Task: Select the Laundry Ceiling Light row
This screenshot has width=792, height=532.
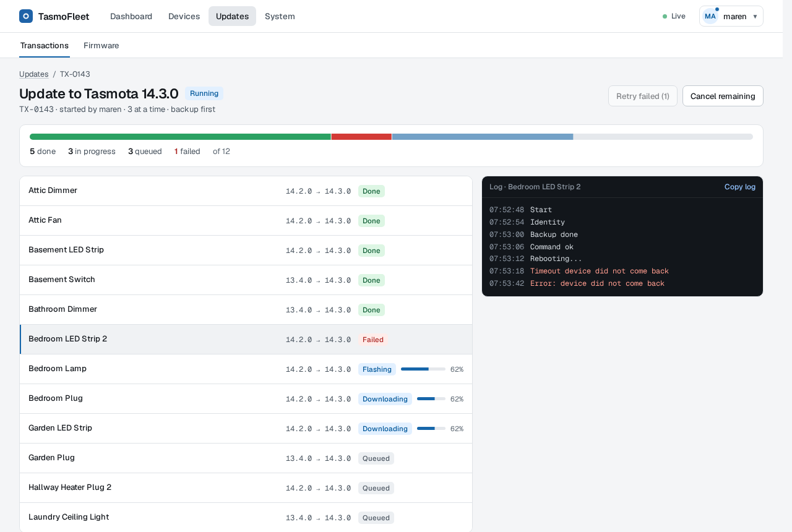Action: pos(246,518)
